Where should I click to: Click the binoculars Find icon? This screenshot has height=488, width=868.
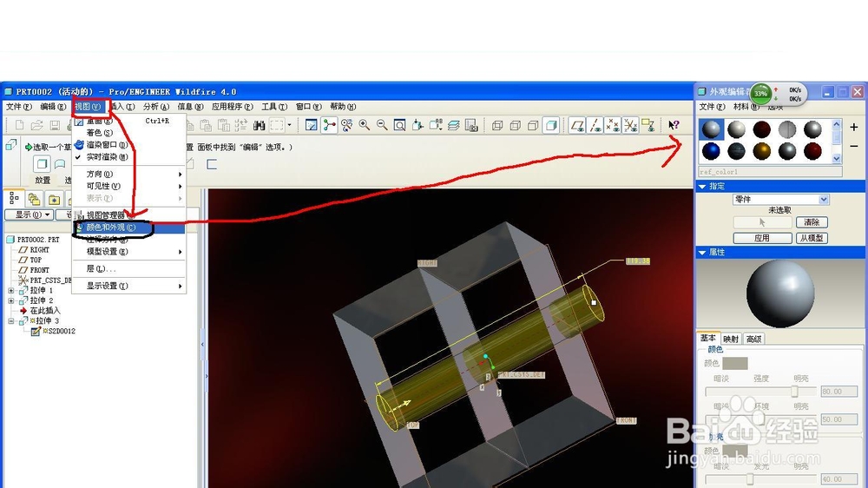259,126
